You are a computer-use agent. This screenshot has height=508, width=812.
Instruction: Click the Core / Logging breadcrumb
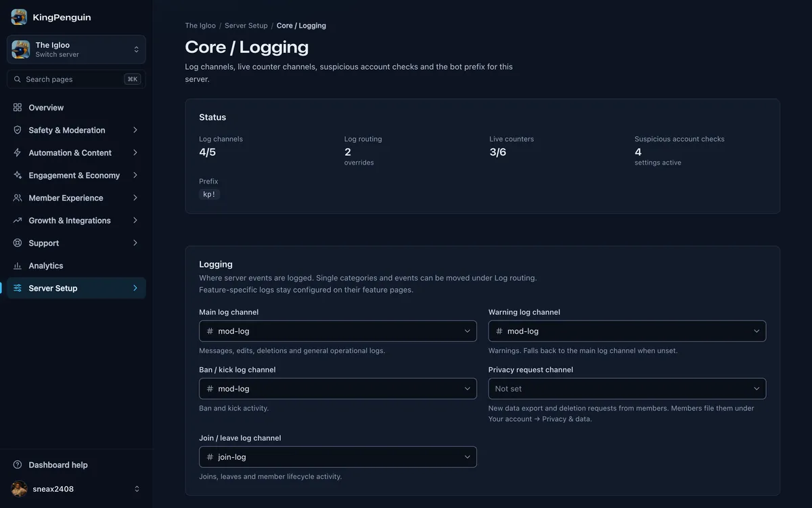point(301,26)
